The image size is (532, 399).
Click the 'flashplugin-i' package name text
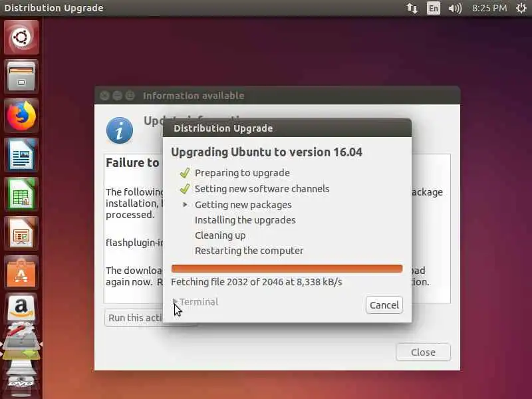(x=134, y=243)
